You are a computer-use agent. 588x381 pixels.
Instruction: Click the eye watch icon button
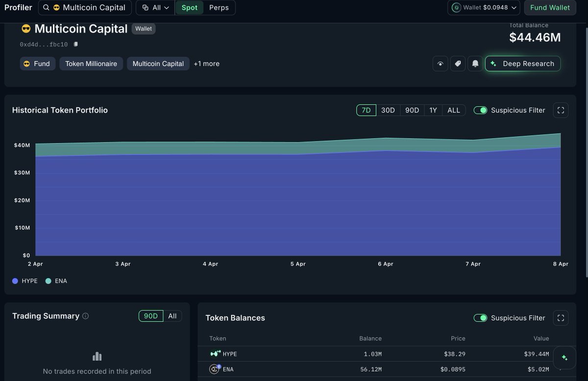pyautogui.click(x=440, y=64)
